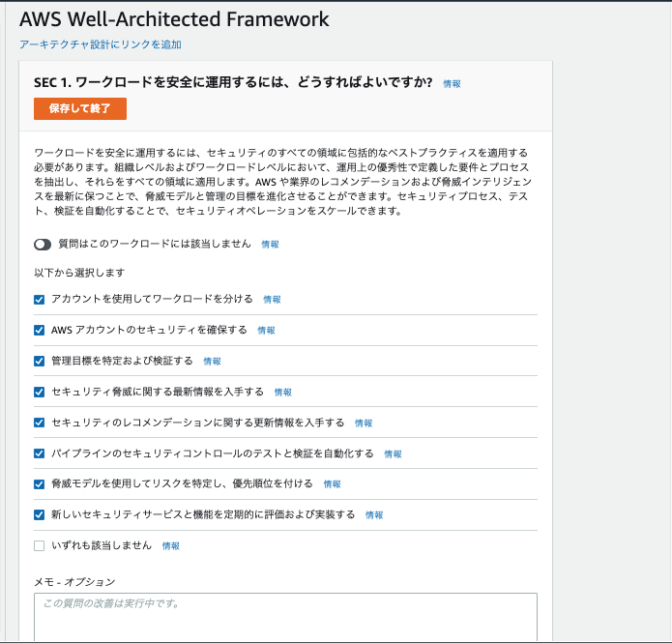
Task: Click the SEC 1 question heading text
Action: click(233, 82)
